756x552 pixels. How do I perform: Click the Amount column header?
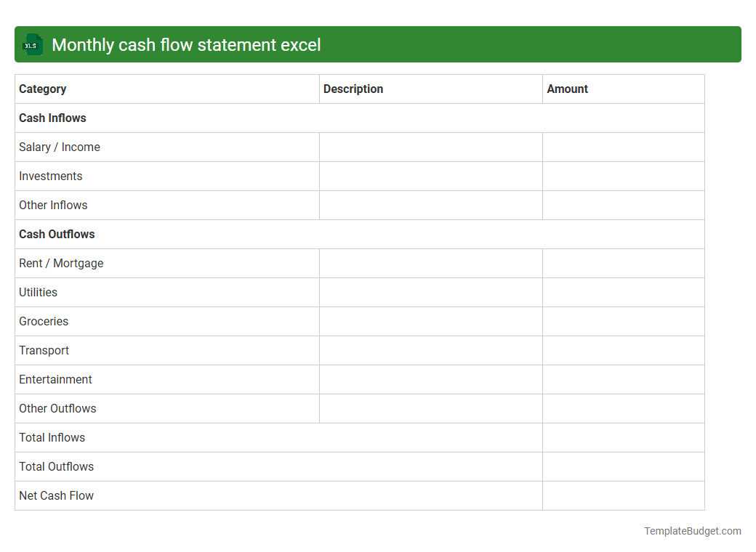pyautogui.click(x=567, y=89)
